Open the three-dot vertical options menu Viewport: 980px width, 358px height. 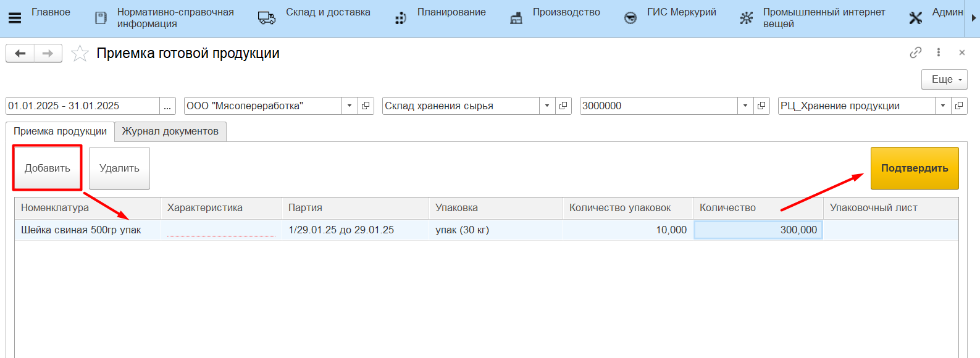939,53
